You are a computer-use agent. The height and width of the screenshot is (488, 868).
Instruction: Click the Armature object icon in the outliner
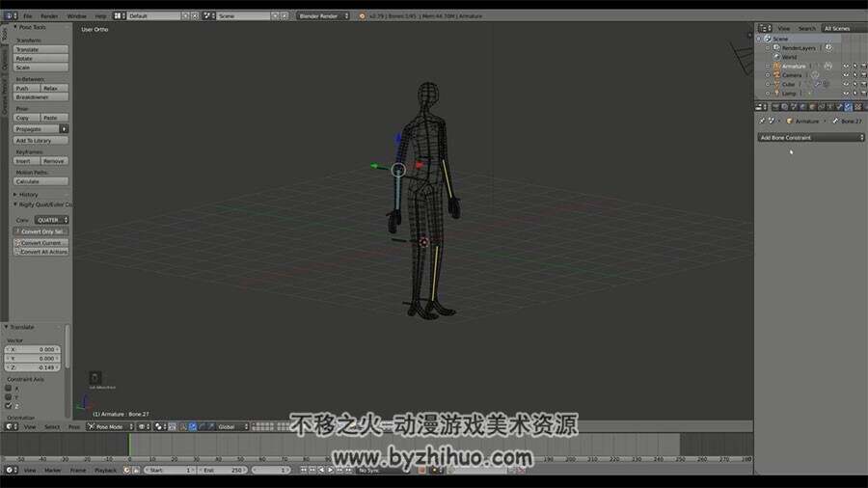coord(776,66)
